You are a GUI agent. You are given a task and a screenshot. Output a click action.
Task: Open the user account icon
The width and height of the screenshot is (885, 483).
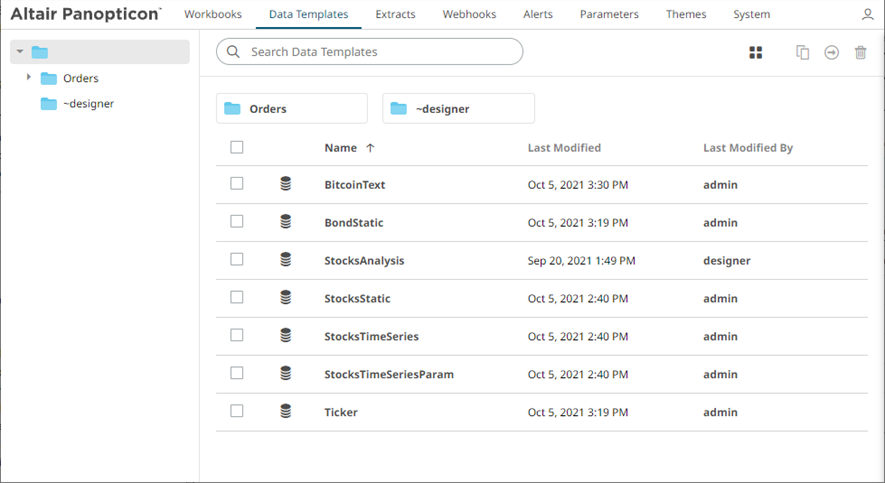pyautogui.click(x=867, y=15)
